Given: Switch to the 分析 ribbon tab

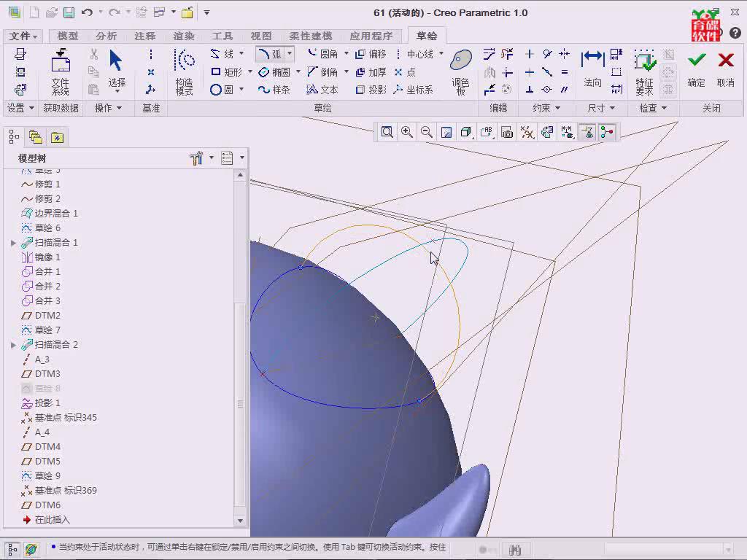Looking at the screenshot, I should [x=106, y=36].
